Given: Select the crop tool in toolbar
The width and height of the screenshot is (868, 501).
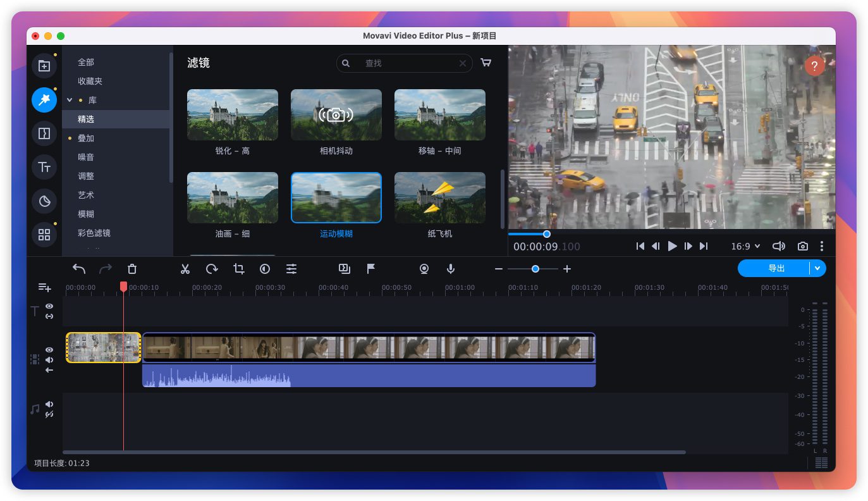Looking at the screenshot, I should 238,269.
